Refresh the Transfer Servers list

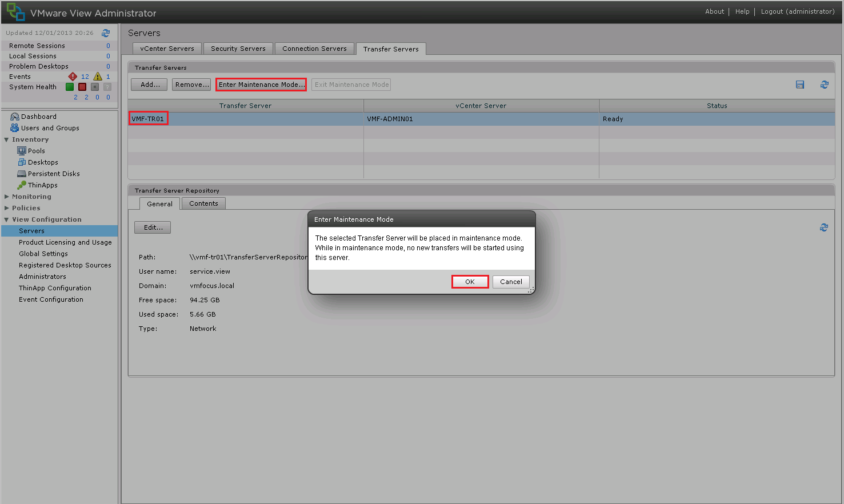coord(824,85)
